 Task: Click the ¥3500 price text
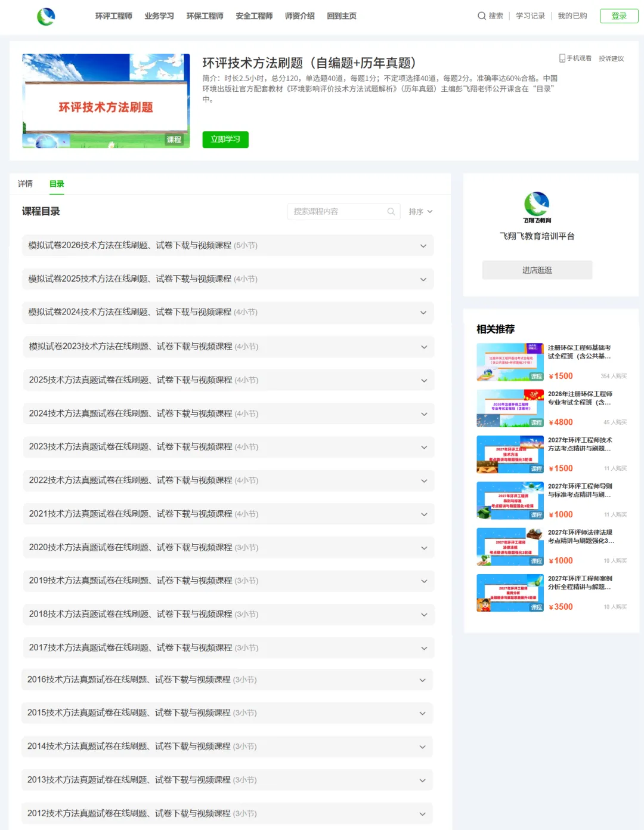[x=561, y=607]
